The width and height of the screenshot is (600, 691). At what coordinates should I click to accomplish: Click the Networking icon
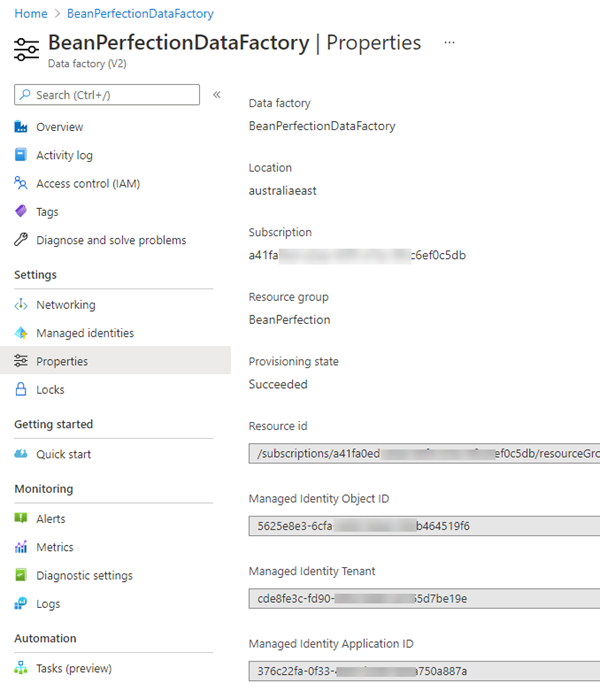click(x=21, y=305)
